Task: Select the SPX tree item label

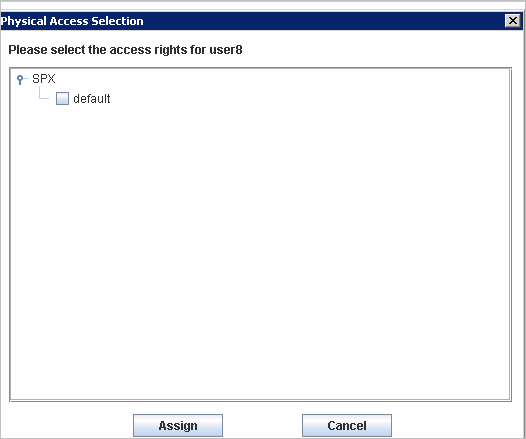Action: (x=44, y=79)
